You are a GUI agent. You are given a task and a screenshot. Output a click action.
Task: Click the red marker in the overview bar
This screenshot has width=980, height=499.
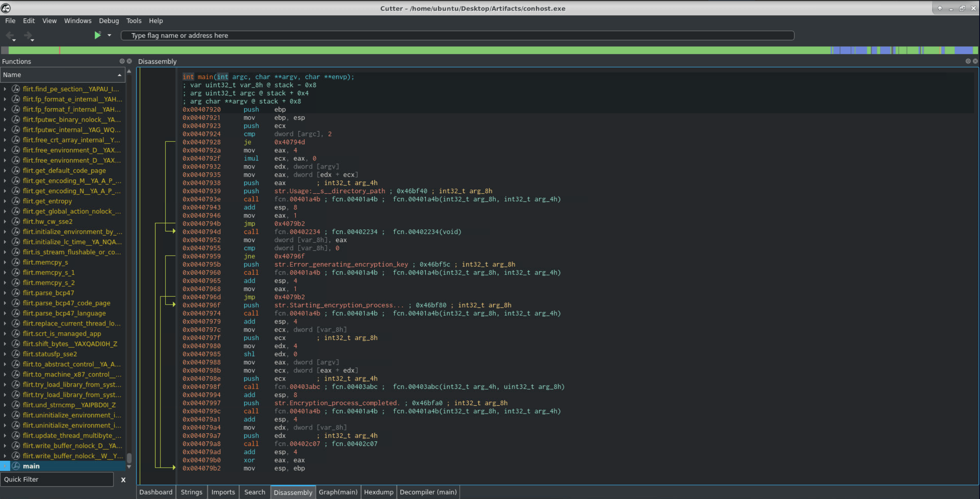coord(60,50)
